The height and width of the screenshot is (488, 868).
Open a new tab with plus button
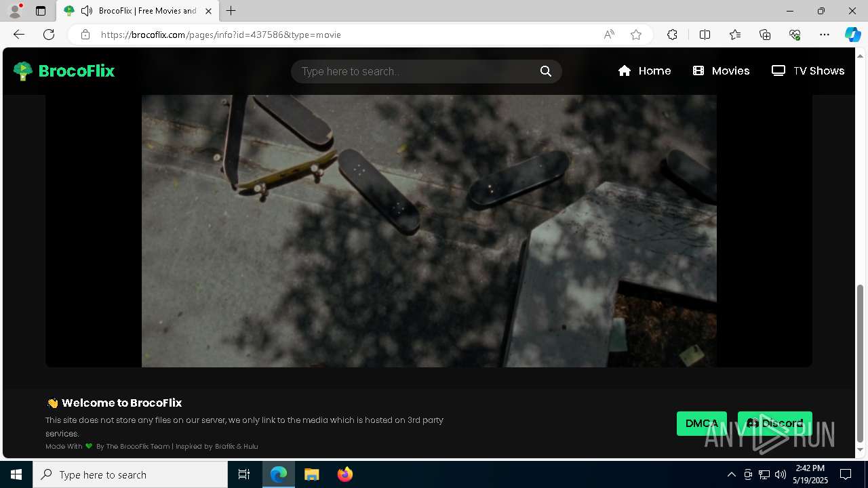coord(231,11)
